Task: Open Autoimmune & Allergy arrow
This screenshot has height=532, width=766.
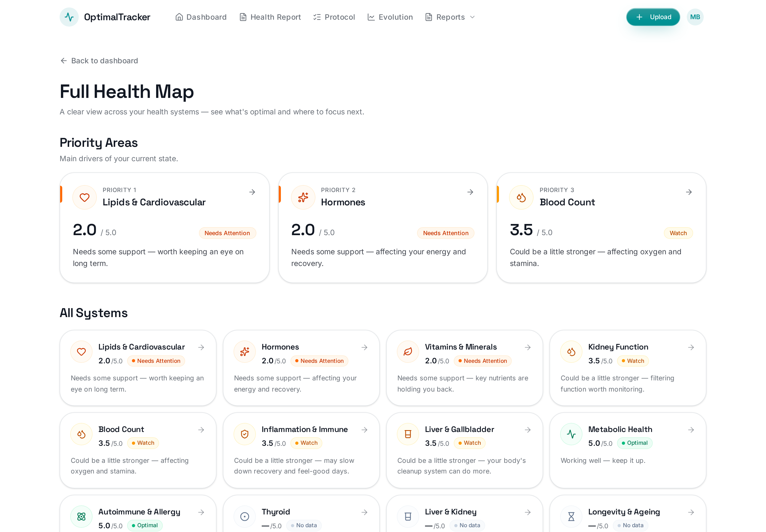Action: click(x=201, y=512)
